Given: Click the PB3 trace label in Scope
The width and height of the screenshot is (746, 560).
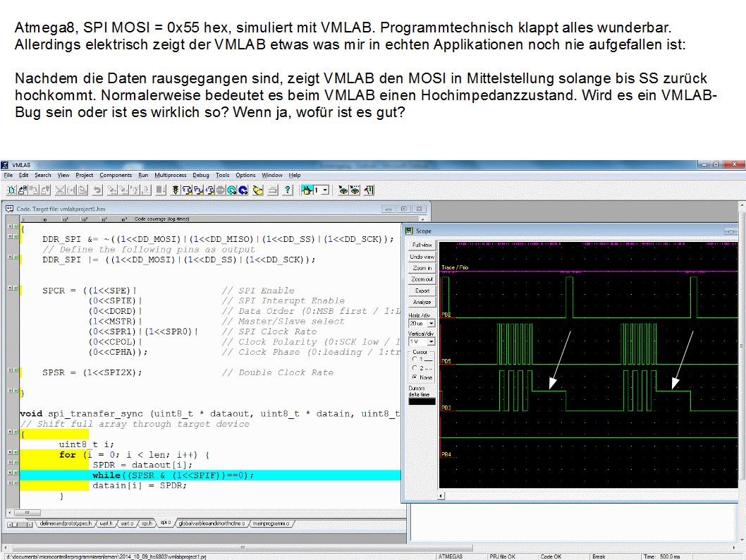Looking at the screenshot, I should point(446,408).
